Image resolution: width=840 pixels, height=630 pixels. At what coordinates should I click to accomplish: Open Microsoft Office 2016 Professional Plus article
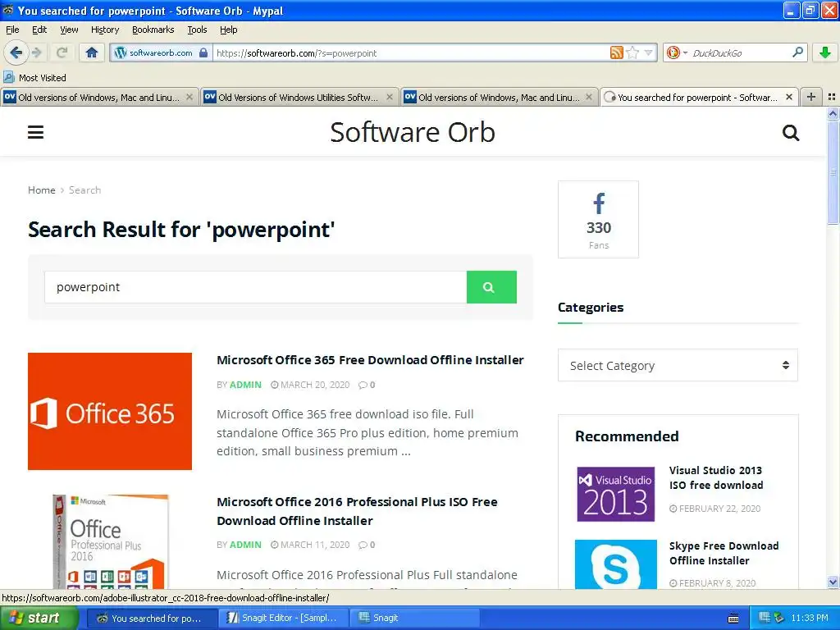358,511
